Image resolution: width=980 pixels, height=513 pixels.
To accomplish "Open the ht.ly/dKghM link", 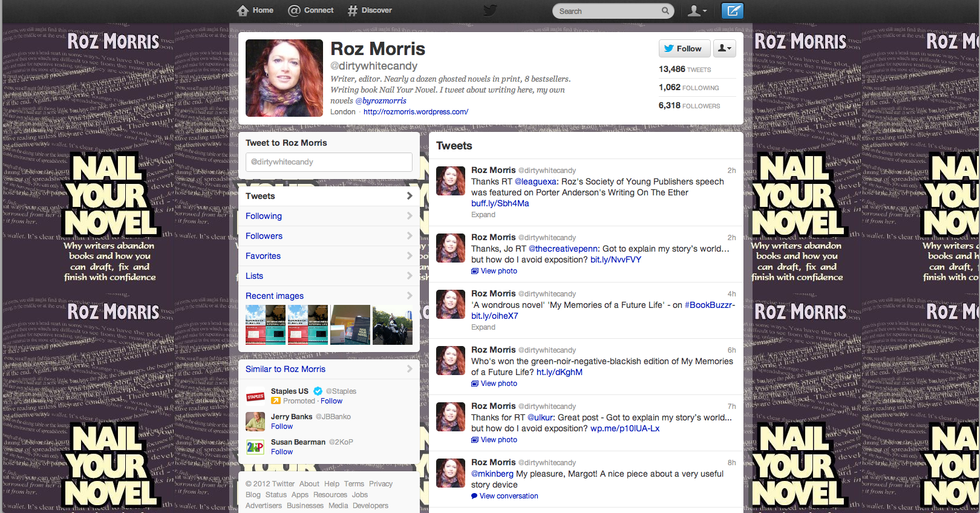I will (560, 372).
